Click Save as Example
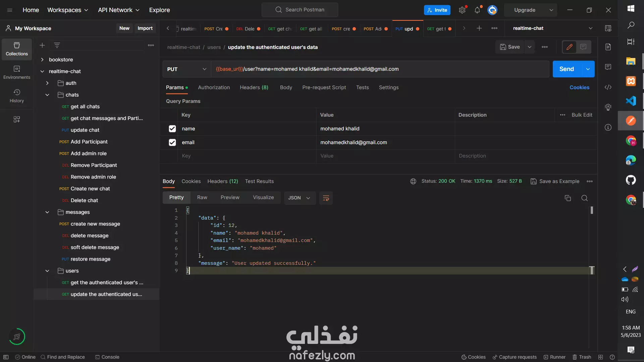 [555, 181]
